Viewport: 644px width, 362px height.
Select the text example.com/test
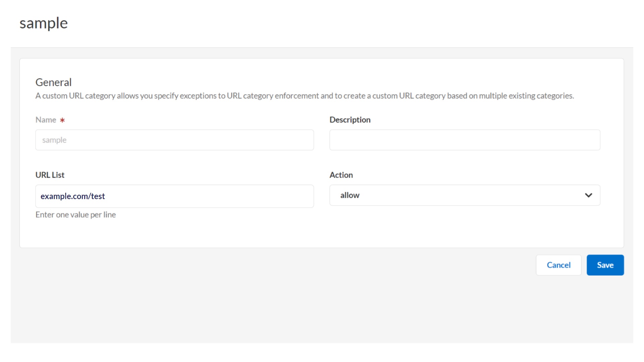tap(73, 196)
